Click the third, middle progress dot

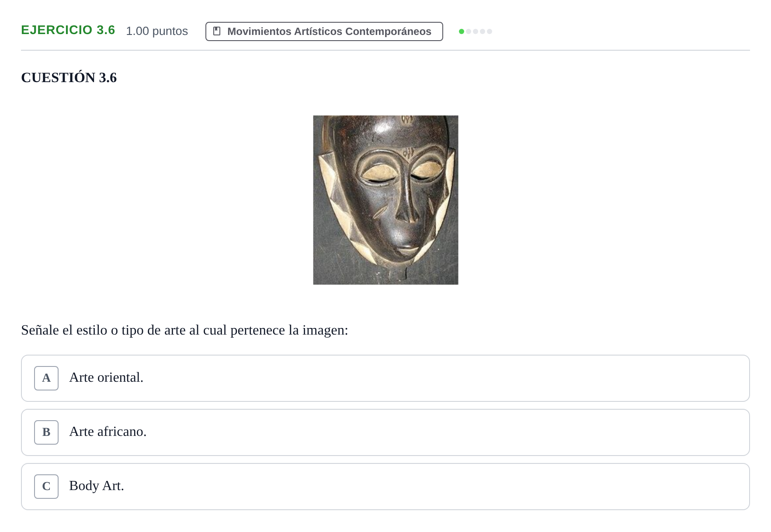pyautogui.click(x=476, y=31)
